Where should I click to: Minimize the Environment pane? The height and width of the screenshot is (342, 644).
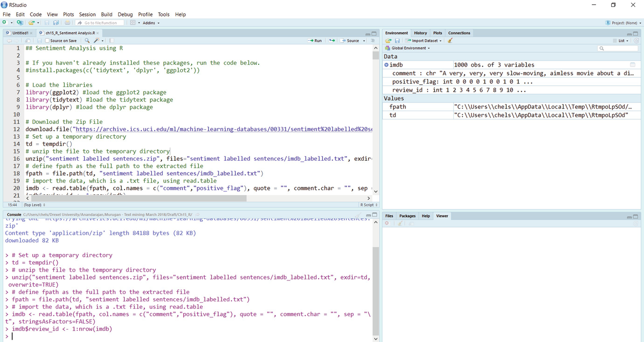[x=630, y=34]
